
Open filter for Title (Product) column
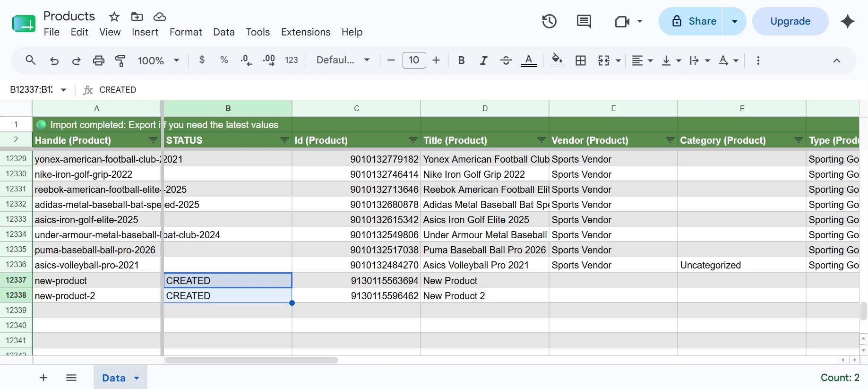(x=541, y=140)
